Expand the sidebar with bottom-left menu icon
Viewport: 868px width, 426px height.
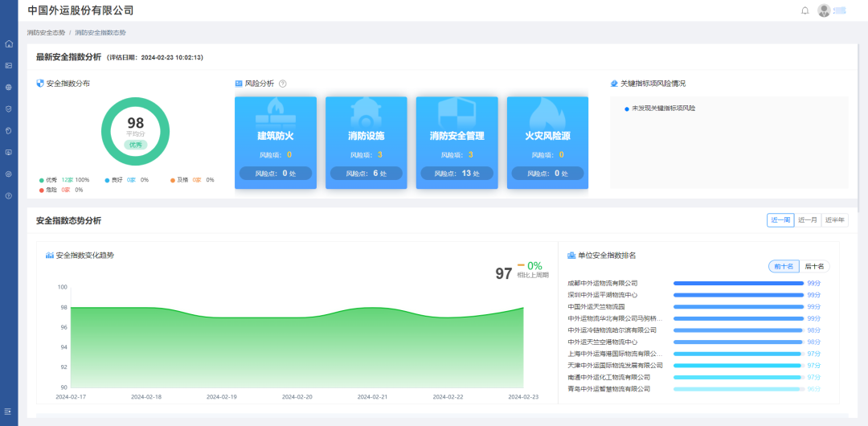9,412
